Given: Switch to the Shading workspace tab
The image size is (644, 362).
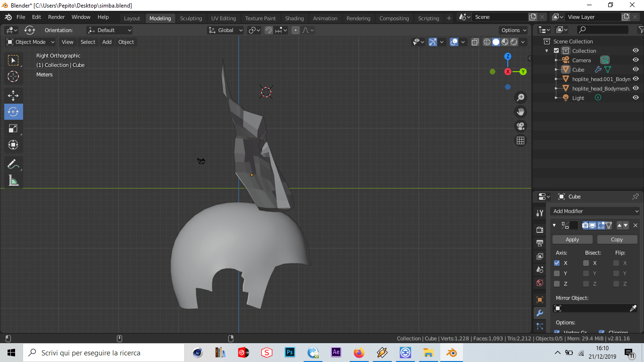Looking at the screenshot, I should (294, 18).
